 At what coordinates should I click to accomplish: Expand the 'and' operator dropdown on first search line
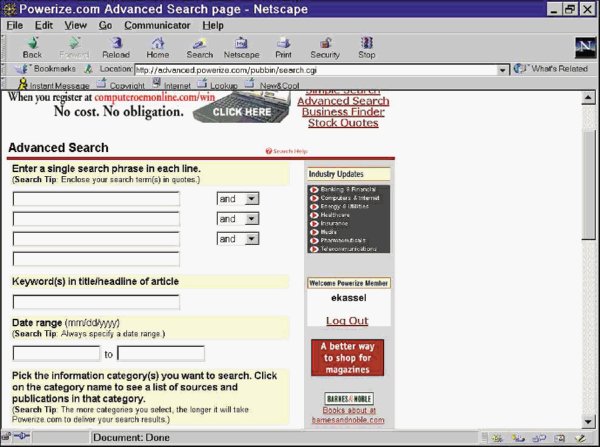[x=251, y=199]
